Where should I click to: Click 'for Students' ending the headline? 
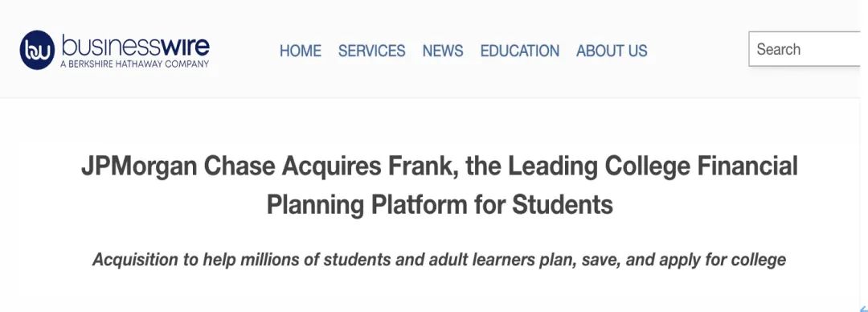tap(543, 204)
